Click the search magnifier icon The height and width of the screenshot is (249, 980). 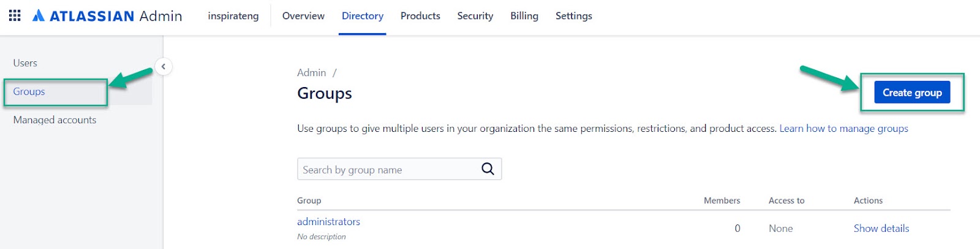pos(488,169)
